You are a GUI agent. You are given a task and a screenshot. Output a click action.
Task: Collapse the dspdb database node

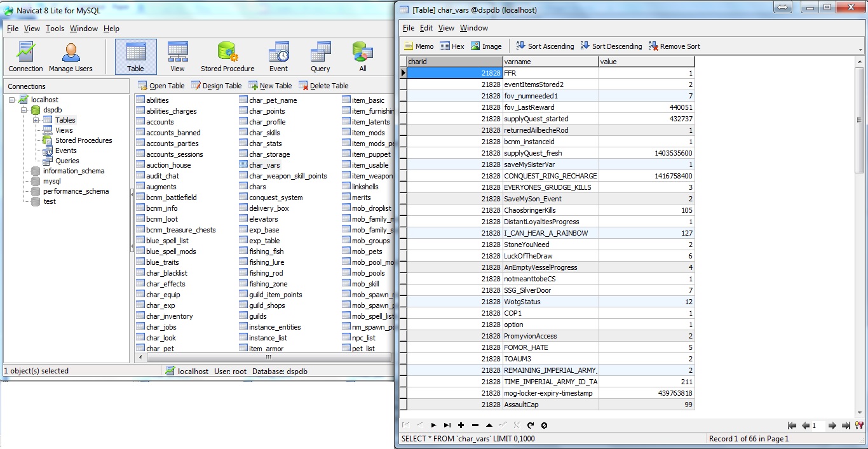(x=24, y=110)
